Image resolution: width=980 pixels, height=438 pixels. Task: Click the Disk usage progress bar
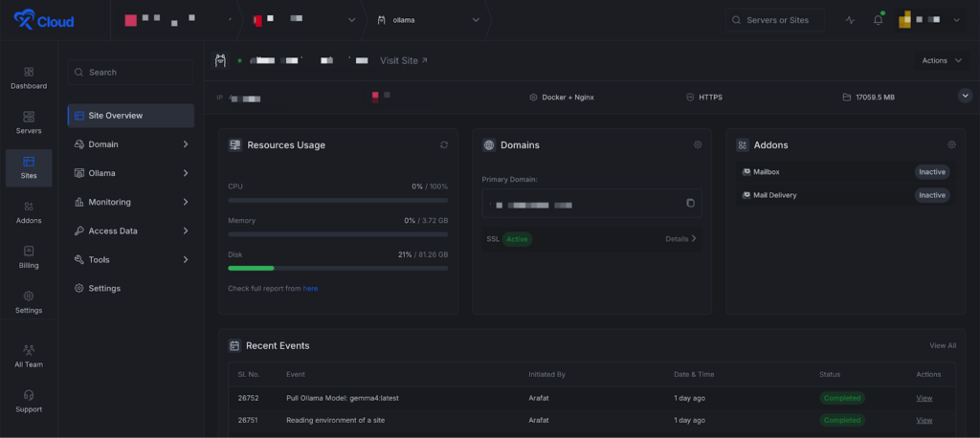[x=338, y=269]
